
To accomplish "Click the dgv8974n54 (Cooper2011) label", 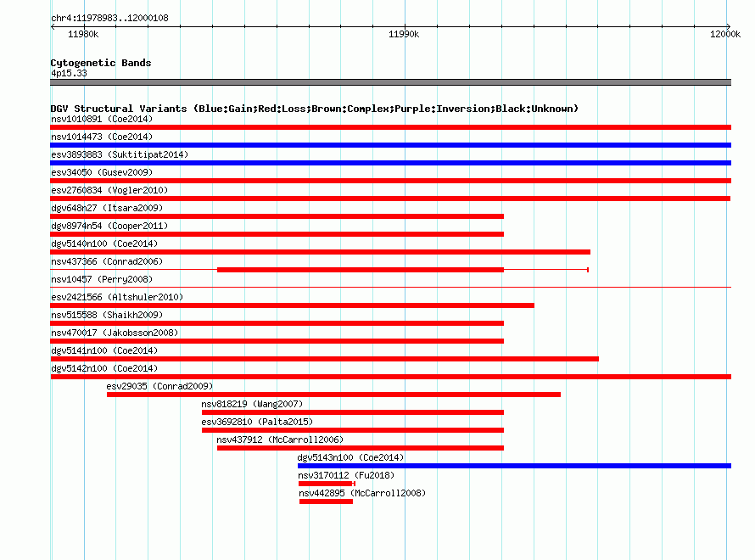I will coord(109,226).
